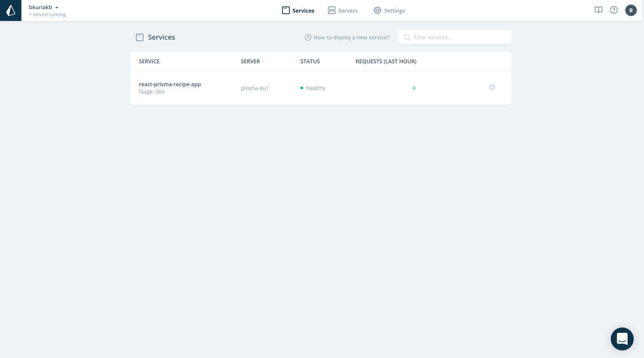
Task: Click the Servers stack icon
Action: [331, 10]
